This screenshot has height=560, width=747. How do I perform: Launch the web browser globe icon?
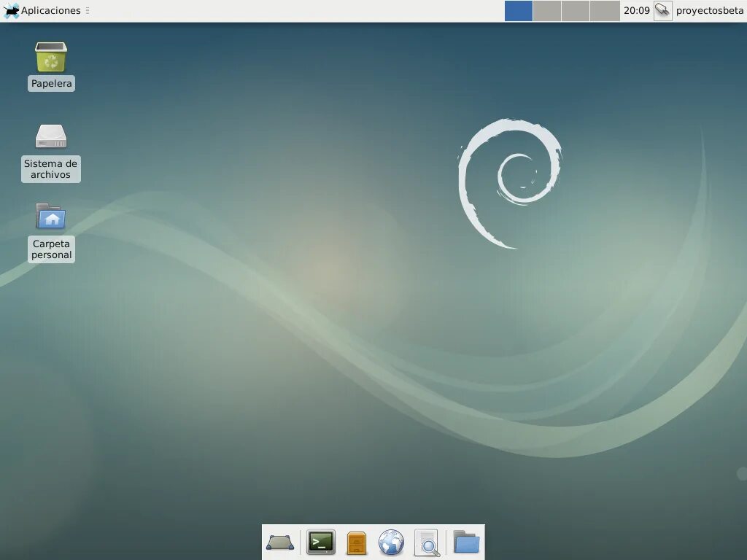(x=391, y=542)
